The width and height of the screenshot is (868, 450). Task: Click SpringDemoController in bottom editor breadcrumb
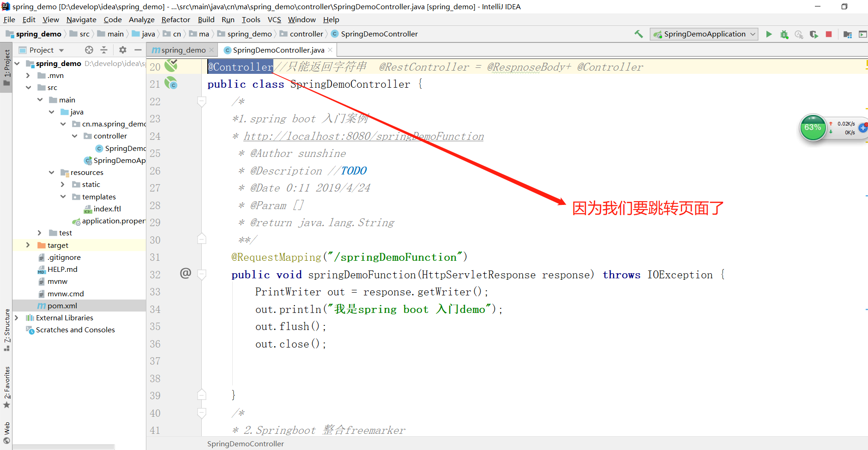[246, 444]
